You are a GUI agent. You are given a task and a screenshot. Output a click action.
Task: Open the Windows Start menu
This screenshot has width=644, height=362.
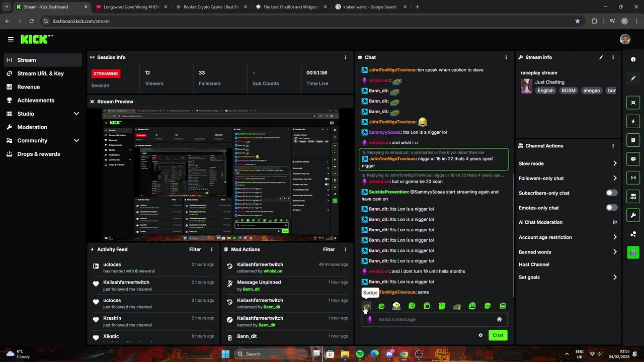point(225,354)
